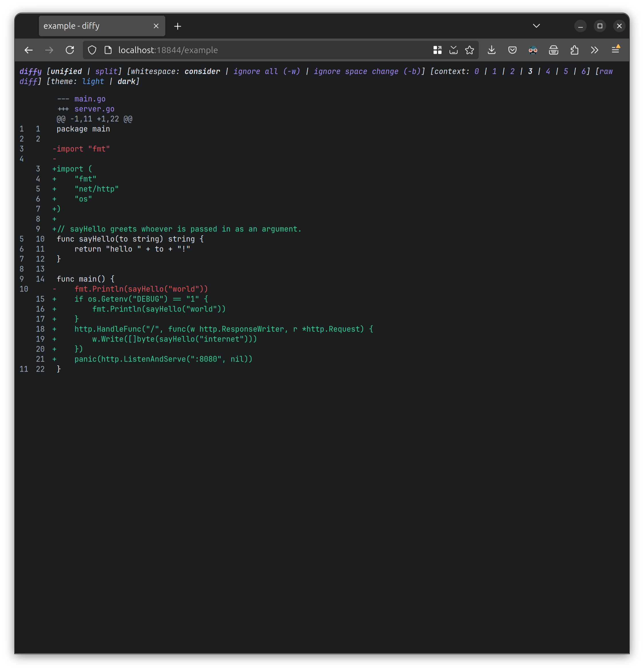The height and width of the screenshot is (670, 644).
Task: Choose ignore all (-w) whitespace
Action: click(x=267, y=72)
